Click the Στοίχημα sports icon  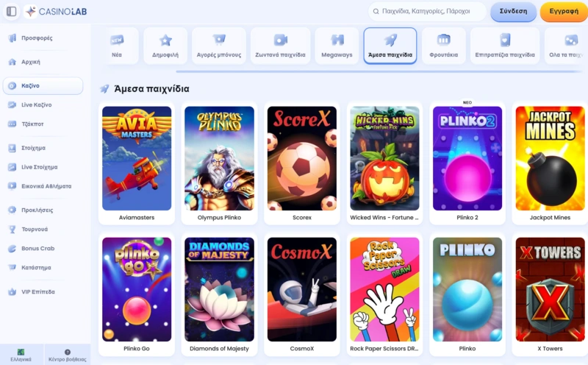(12, 148)
